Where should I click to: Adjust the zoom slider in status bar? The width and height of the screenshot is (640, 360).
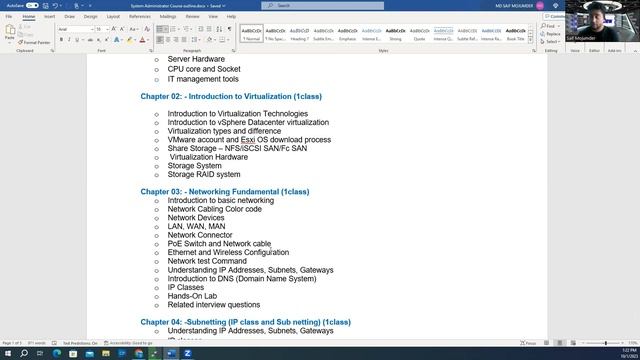pyautogui.click(x=606, y=343)
